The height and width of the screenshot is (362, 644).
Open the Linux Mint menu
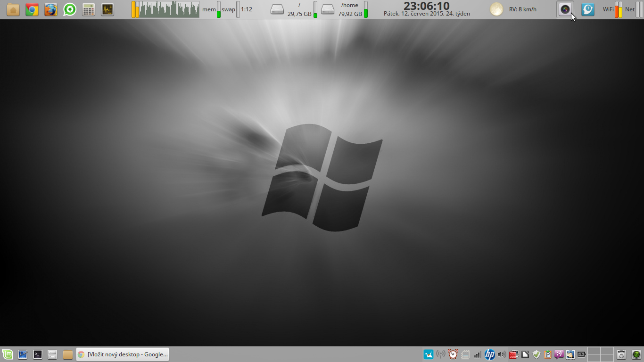tap(7, 354)
